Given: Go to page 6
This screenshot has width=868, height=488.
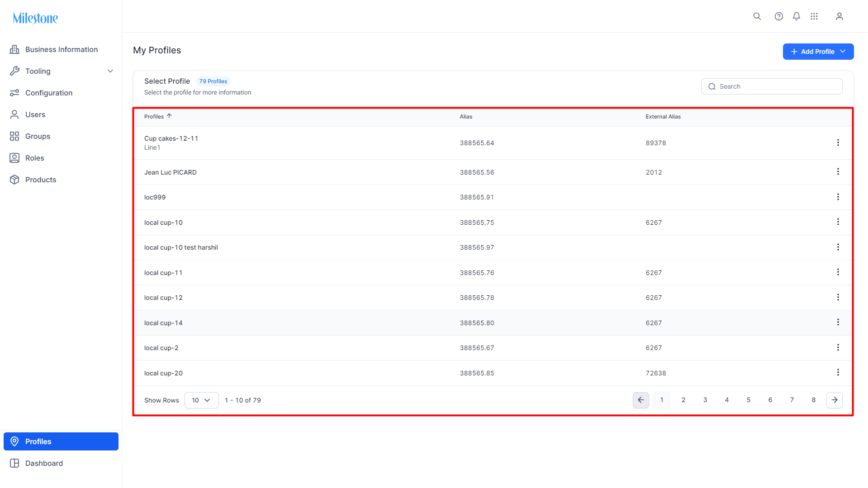Looking at the screenshot, I should pos(770,400).
